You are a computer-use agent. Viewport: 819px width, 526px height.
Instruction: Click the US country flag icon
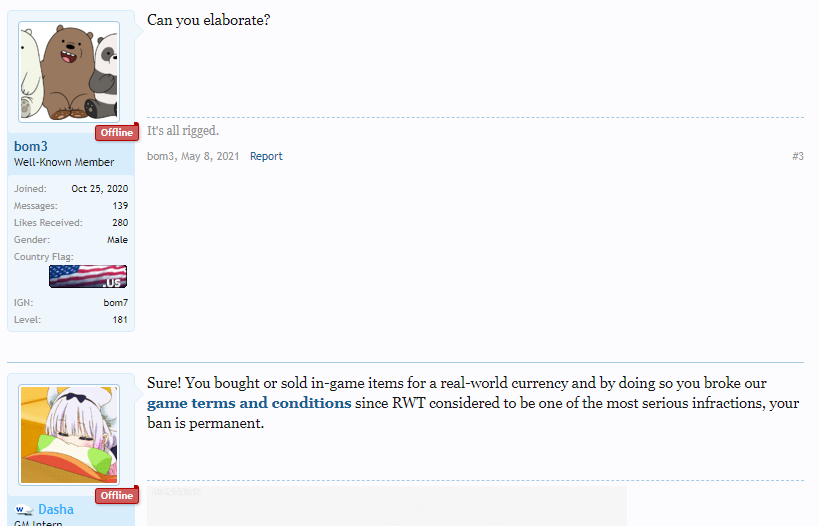(x=88, y=276)
